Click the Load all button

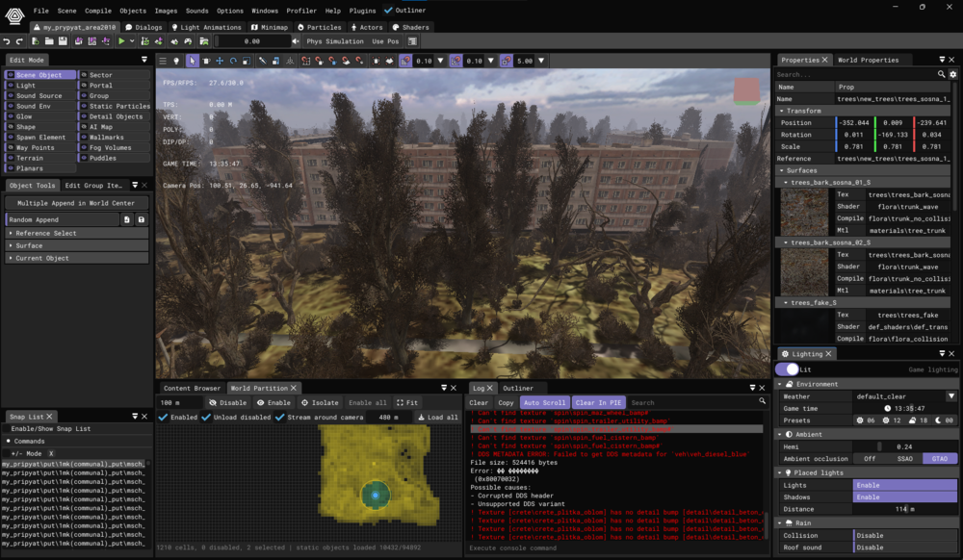438,417
